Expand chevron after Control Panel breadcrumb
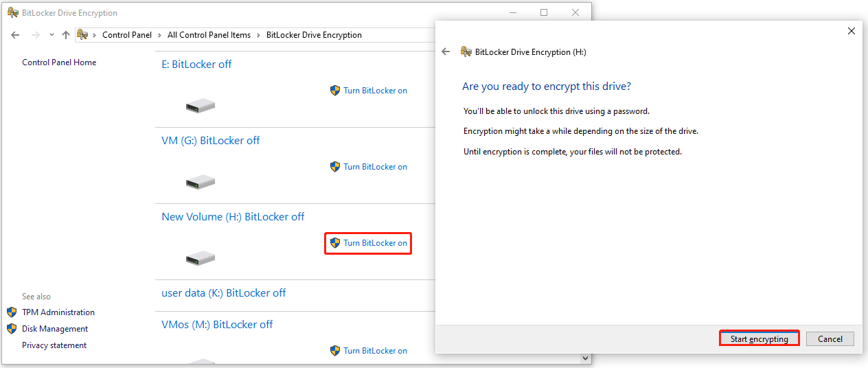 (160, 35)
